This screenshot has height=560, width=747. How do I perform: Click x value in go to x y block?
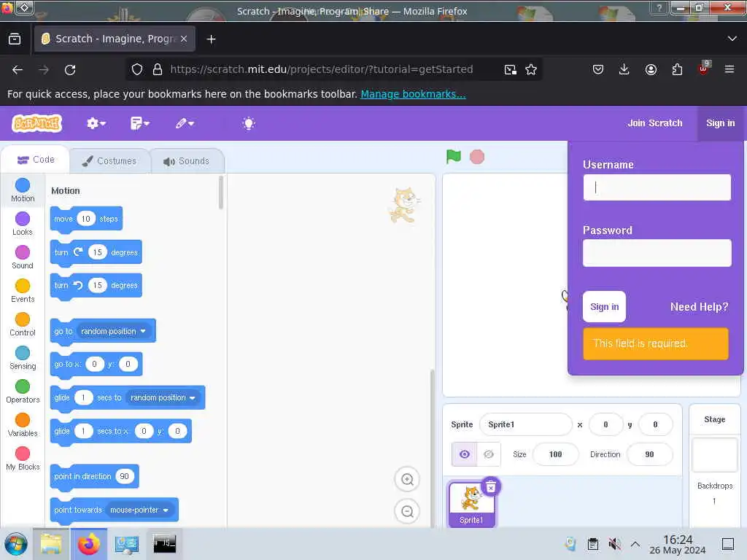[x=94, y=364]
